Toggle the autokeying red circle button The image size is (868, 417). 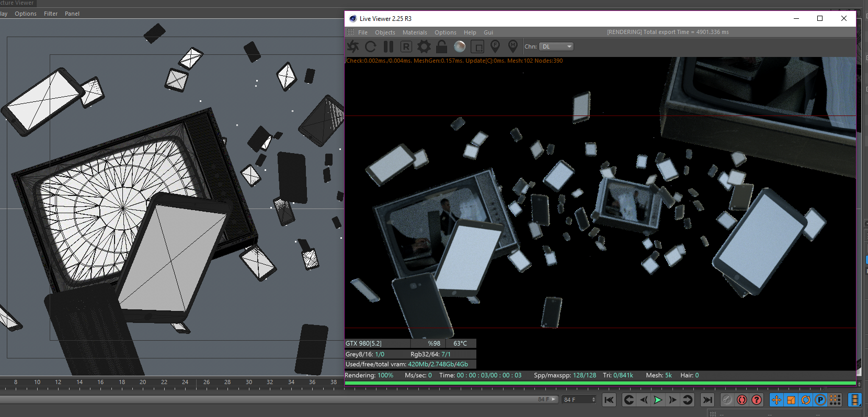tap(742, 400)
